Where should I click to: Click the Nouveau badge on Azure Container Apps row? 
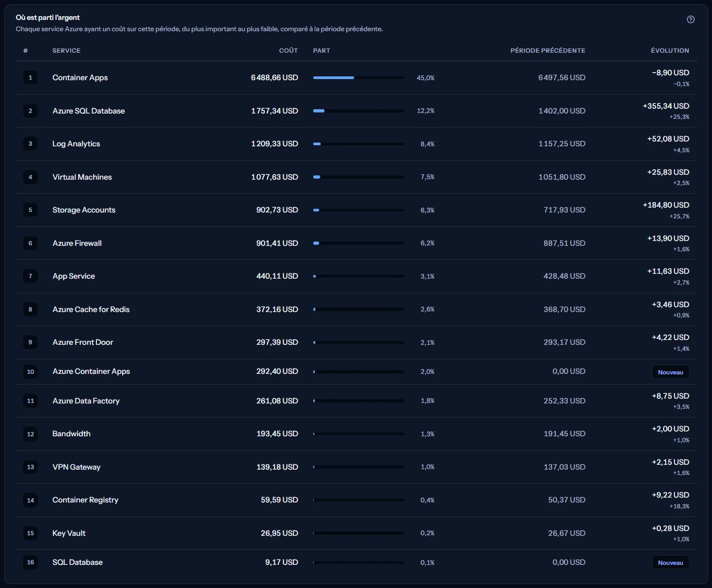click(x=671, y=372)
